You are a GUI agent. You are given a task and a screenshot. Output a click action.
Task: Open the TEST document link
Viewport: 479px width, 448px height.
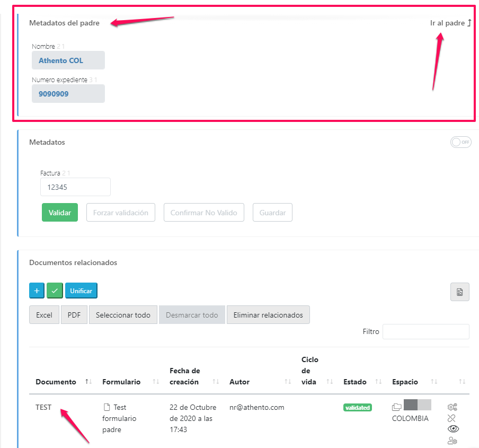click(x=43, y=407)
